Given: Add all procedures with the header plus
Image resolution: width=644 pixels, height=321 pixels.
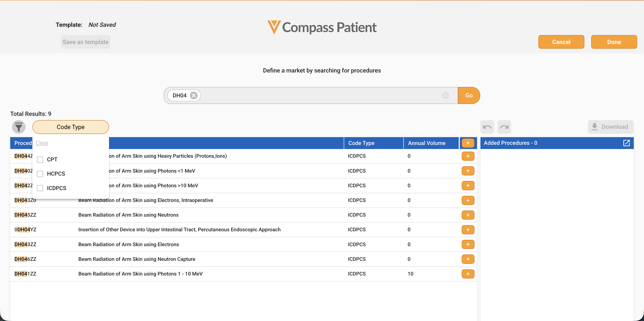Looking at the screenshot, I should [x=468, y=143].
